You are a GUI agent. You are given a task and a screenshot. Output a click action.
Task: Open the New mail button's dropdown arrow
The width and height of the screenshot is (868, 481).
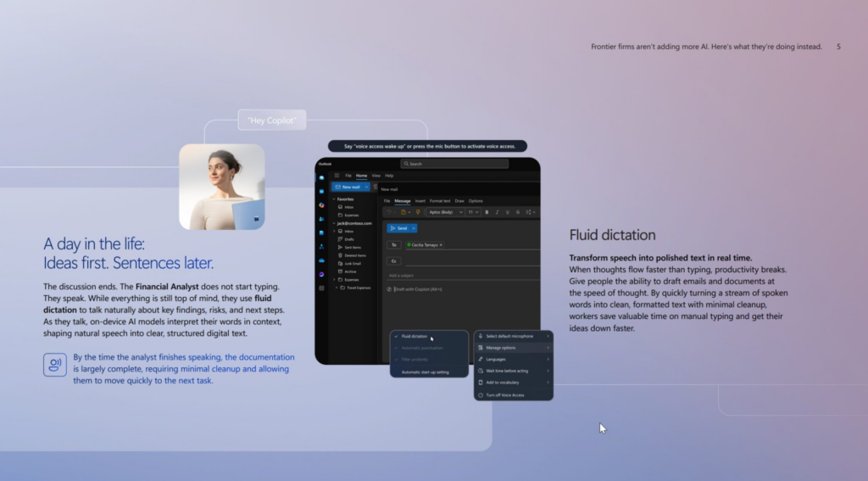(366, 187)
